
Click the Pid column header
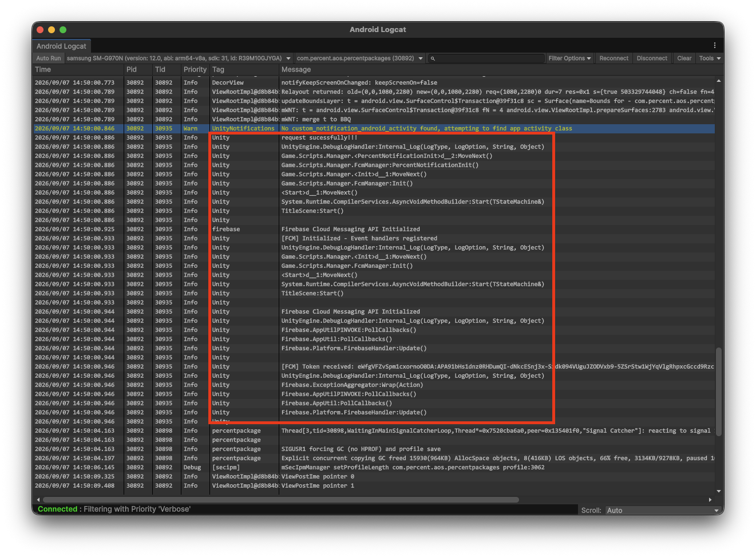pos(138,69)
